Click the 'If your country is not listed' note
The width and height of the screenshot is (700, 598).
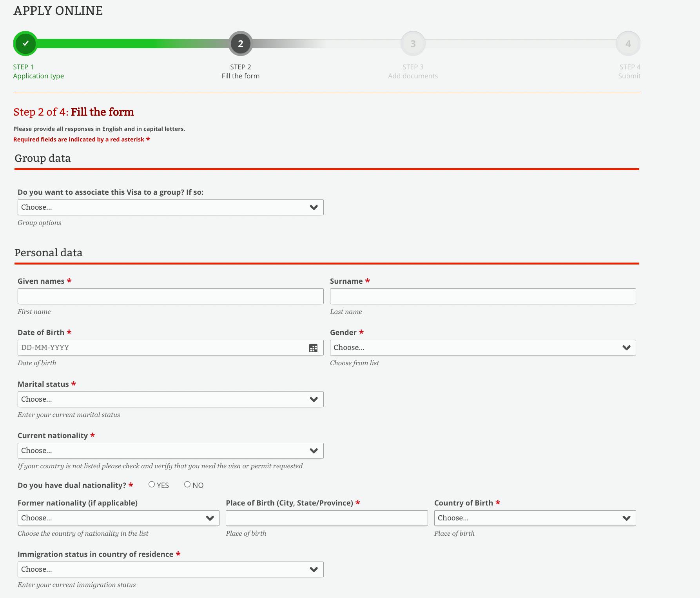point(160,466)
